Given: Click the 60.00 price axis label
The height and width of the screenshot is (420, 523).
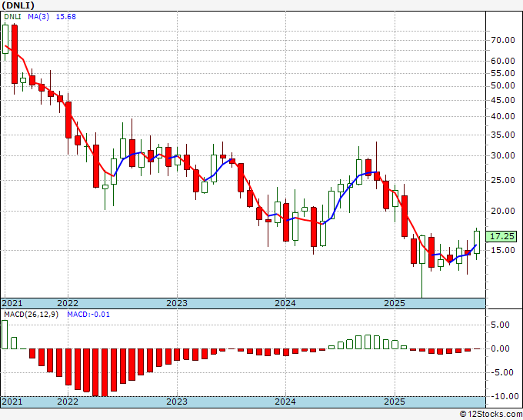Looking at the screenshot, I should 503,61.
